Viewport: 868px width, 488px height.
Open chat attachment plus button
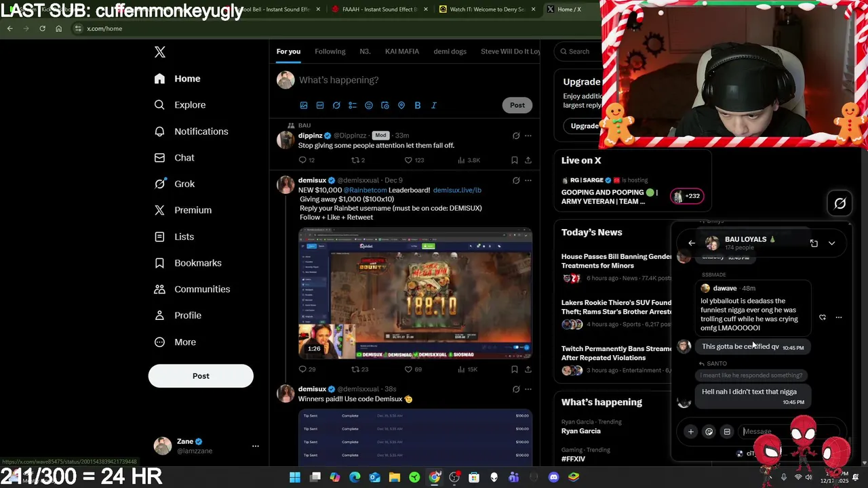[x=691, y=432]
